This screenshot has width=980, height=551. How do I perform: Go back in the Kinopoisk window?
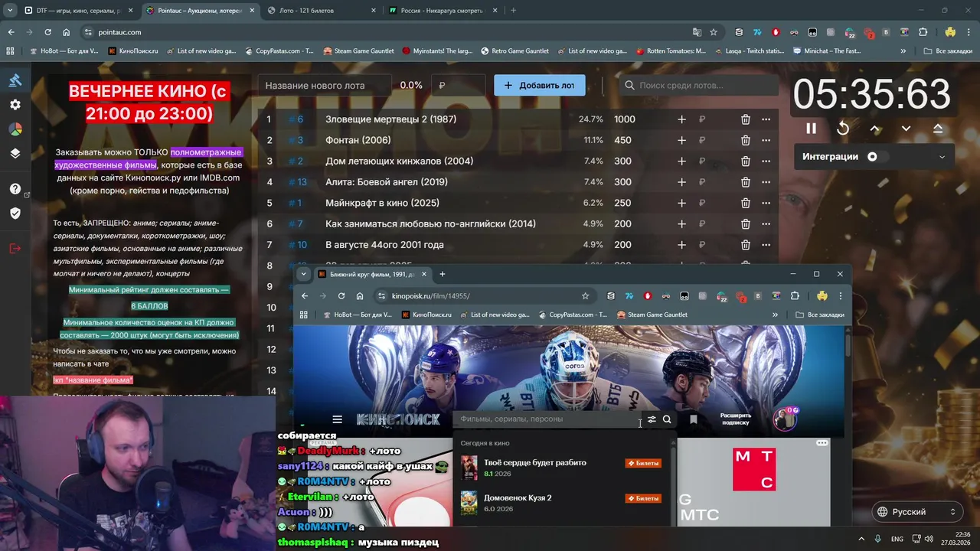click(305, 296)
